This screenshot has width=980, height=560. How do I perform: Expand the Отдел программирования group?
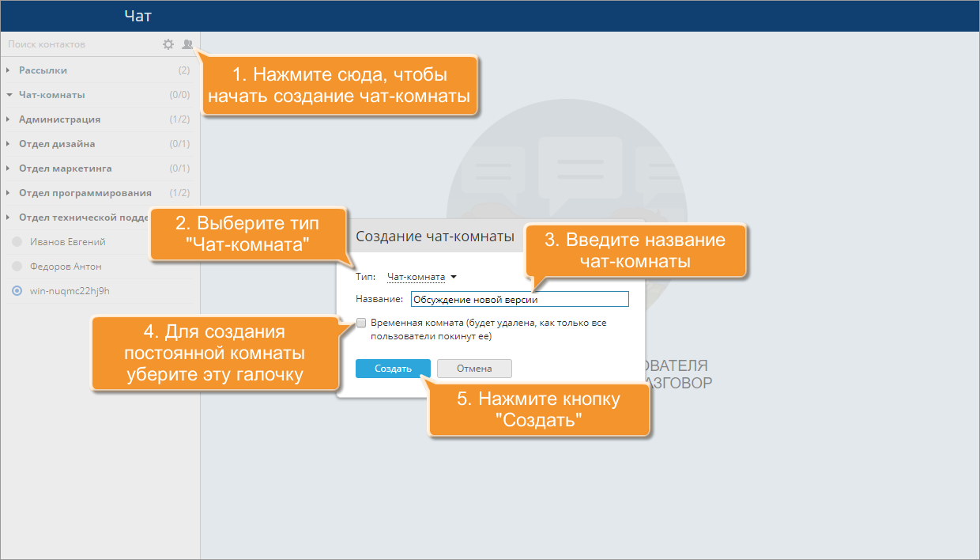[x=85, y=193]
